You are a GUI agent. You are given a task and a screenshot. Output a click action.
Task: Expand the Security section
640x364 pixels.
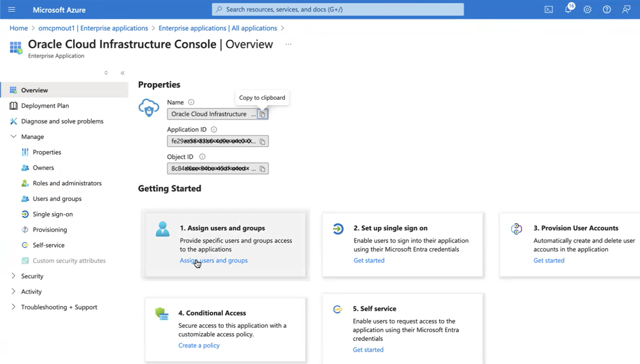click(x=13, y=276)
